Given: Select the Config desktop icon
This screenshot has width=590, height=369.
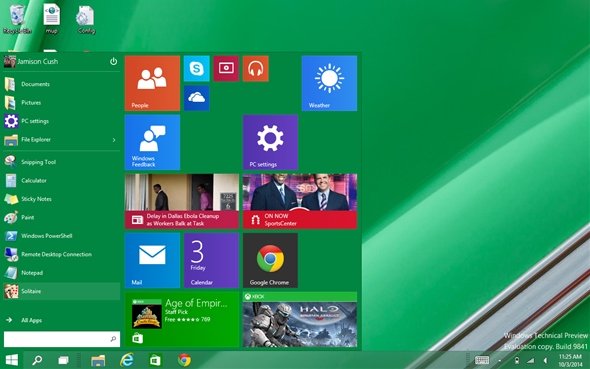Looking at the screenshot, I should pyautogui.click(x=86, y=19).
